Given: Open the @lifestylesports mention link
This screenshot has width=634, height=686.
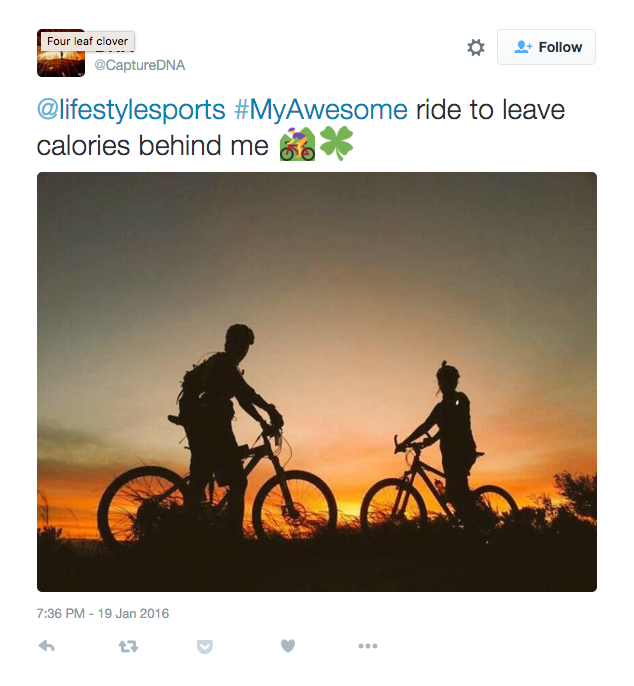Looking at the screenshot, I should (131, 109).
